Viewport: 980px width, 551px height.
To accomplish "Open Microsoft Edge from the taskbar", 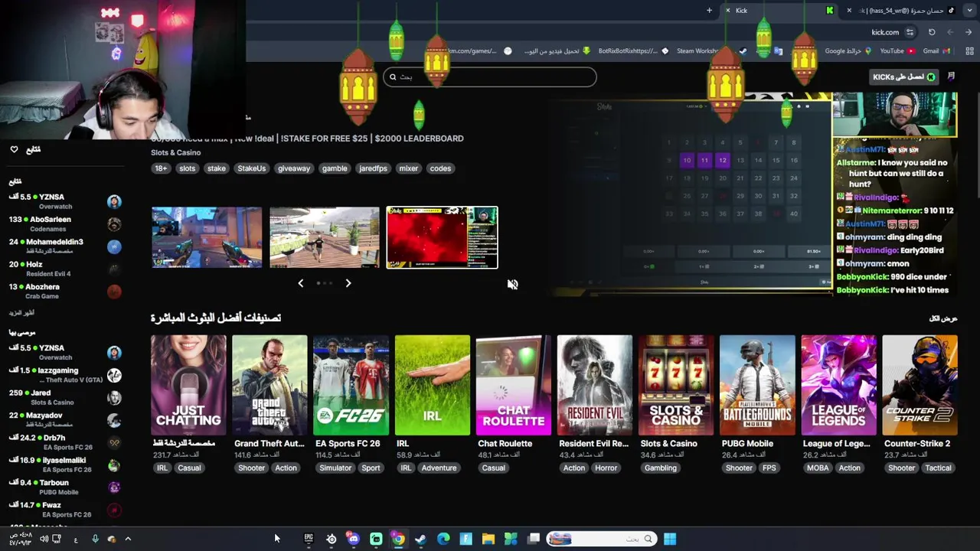I will [443, 539].
